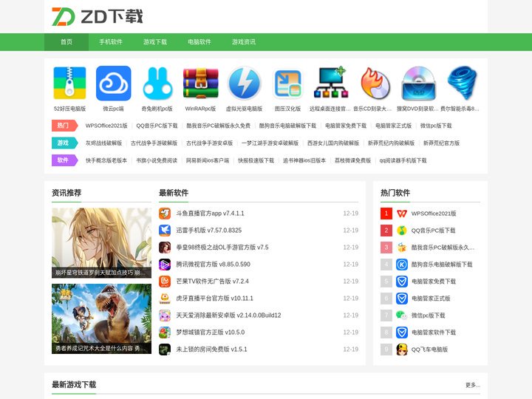The height and width of the screenshot is (399, 532).
Task: Select 电脑管家免费下载 in 热门软件
Action: coord(434,282)
